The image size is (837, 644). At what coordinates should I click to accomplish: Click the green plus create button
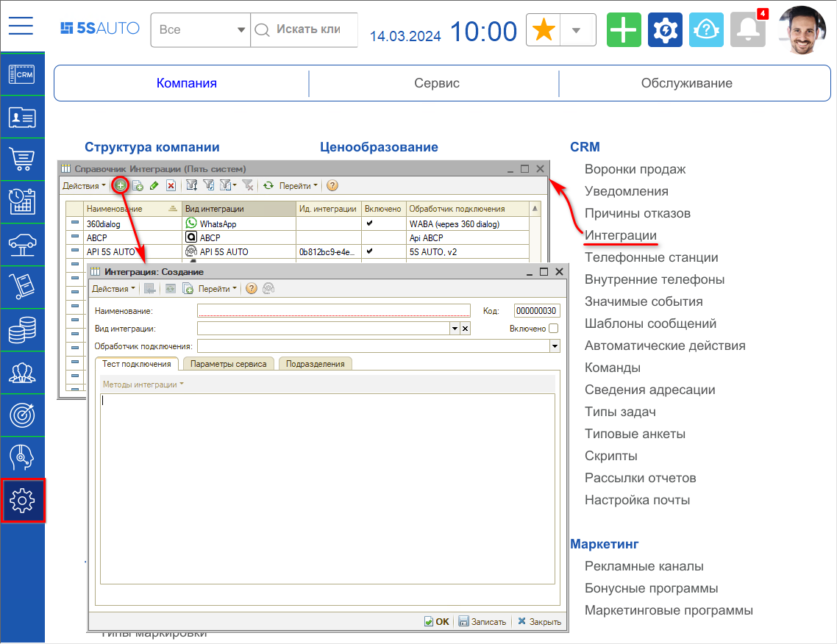[624, 30]
